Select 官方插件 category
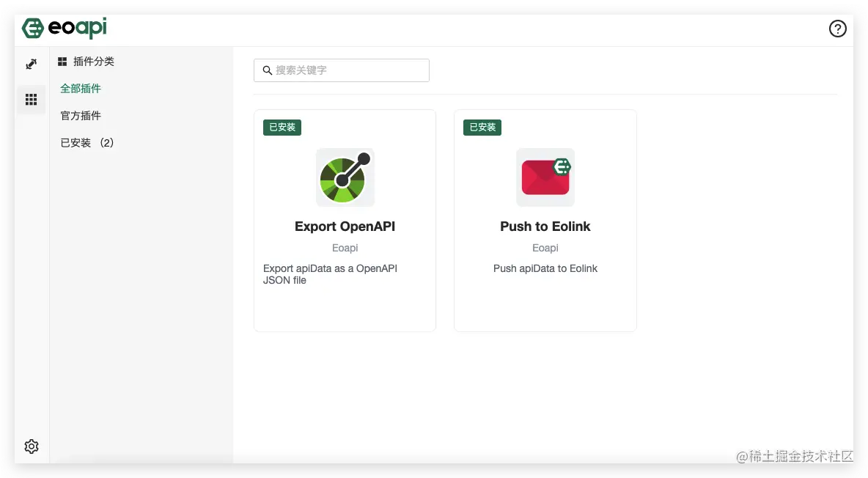This screenshot has height=478, width=868. [81, 116]
